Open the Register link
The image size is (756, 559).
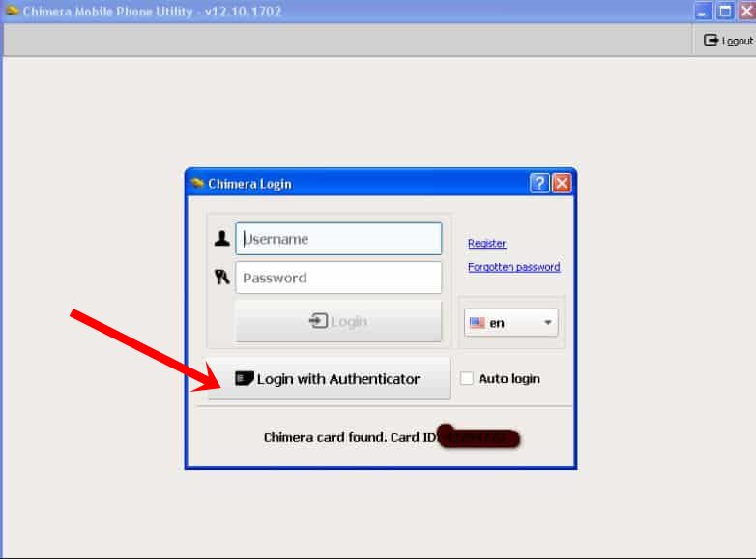(486, 243)
